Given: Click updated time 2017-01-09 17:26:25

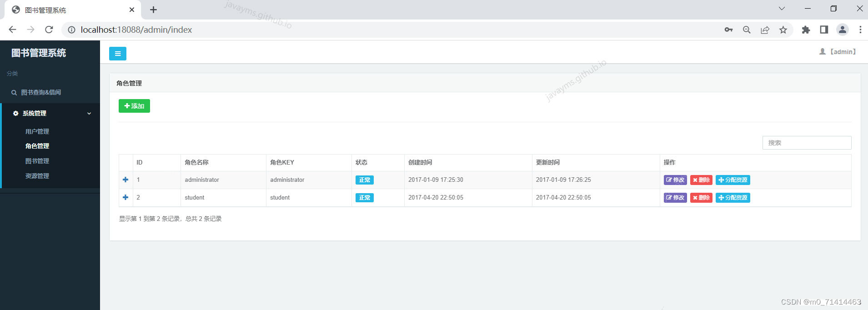Looking at the screenshot, I should pos(563,180).
